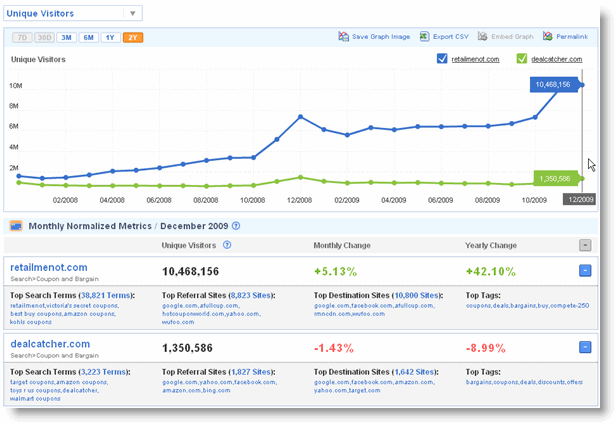Click the +5.13% monthly change value
The height and width of the screenshot is (424, 616).
pos(336,272)
